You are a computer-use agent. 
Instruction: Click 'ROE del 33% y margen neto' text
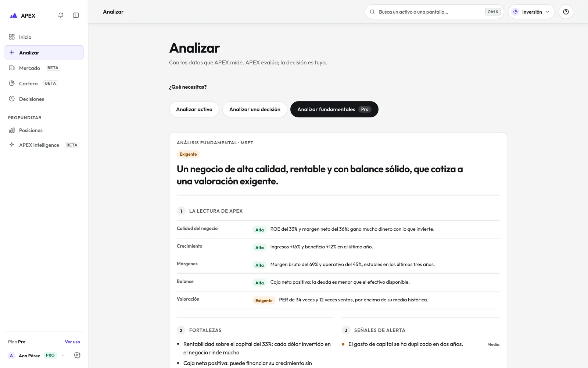pos(352,229)
